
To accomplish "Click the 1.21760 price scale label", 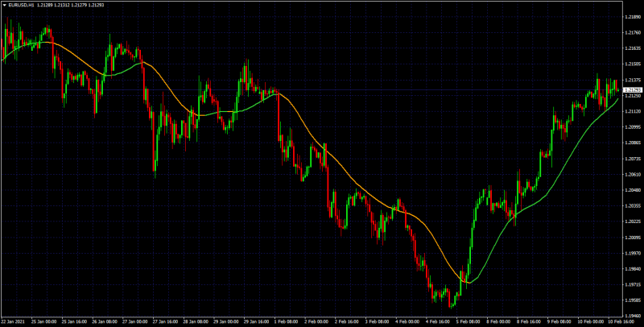I will click(x=633, y=32).
